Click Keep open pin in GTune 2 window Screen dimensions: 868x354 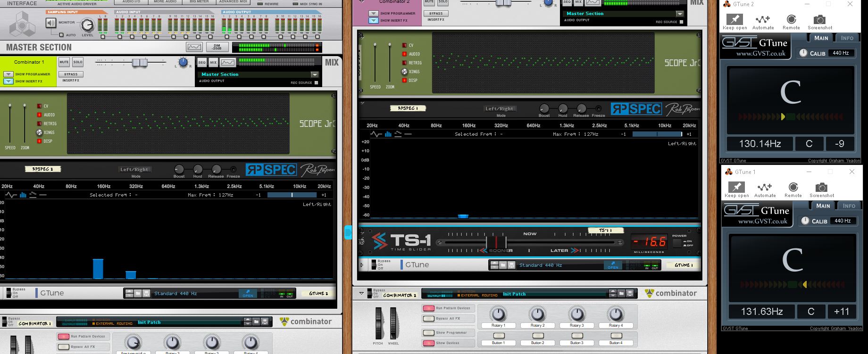click(734, 19)
